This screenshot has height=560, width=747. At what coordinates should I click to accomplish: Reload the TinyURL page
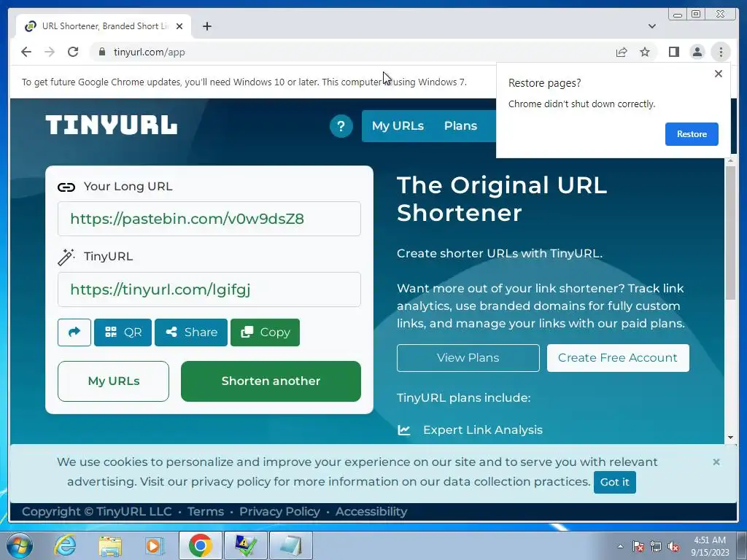pos(73,52)
